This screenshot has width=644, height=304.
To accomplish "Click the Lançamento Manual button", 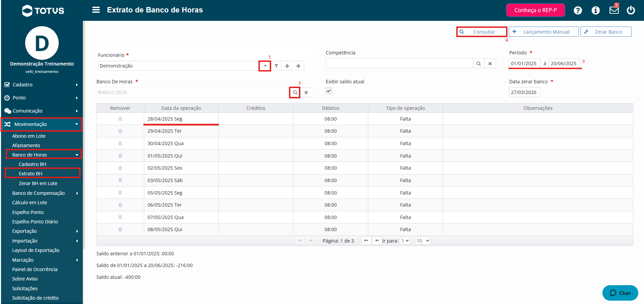I will coord(544,32).
